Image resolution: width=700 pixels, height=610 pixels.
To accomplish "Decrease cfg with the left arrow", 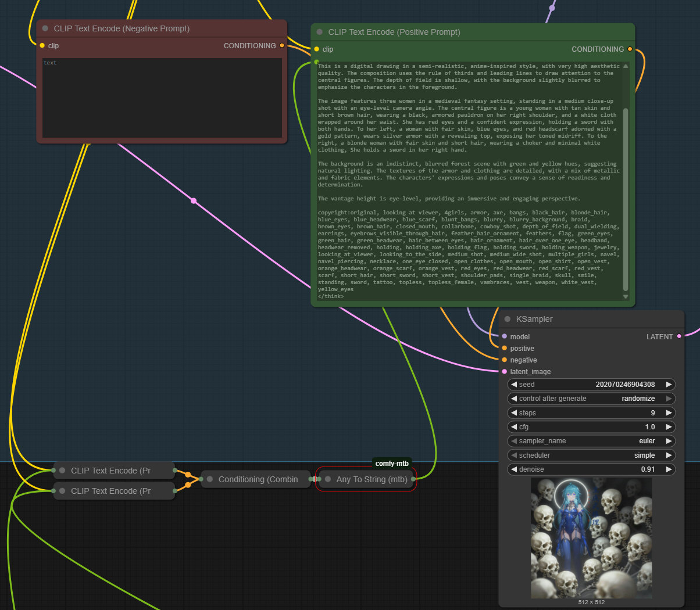I will 514,427.
